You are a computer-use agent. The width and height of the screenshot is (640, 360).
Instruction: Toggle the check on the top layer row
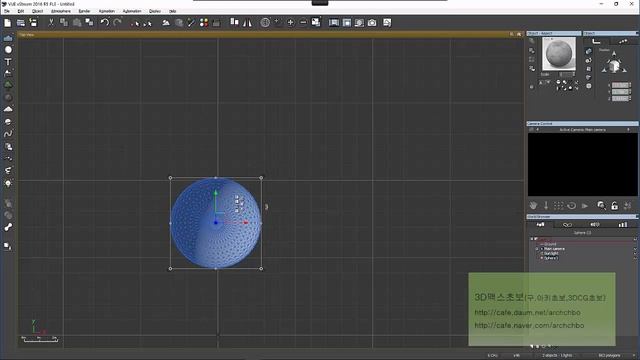[635, 239]
